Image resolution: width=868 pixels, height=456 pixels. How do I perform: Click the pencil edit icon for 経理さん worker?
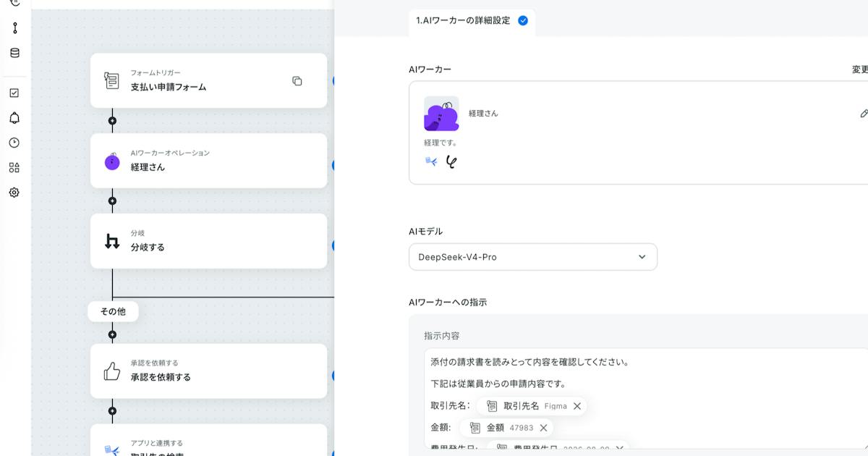tap(864, 114)
